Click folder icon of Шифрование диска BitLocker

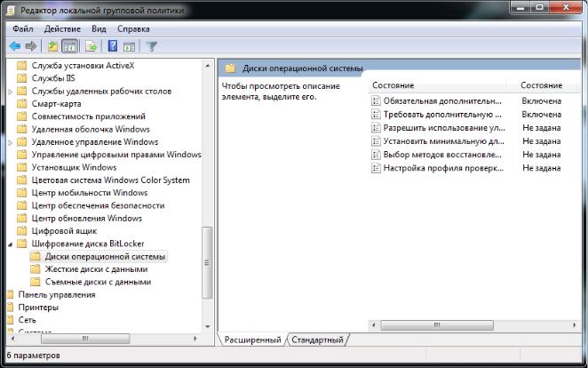22,244
